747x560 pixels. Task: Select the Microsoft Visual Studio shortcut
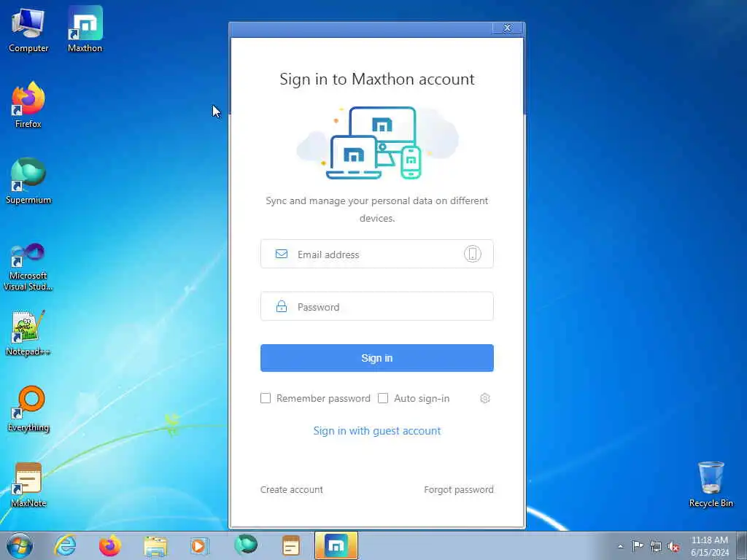(28, 267)
